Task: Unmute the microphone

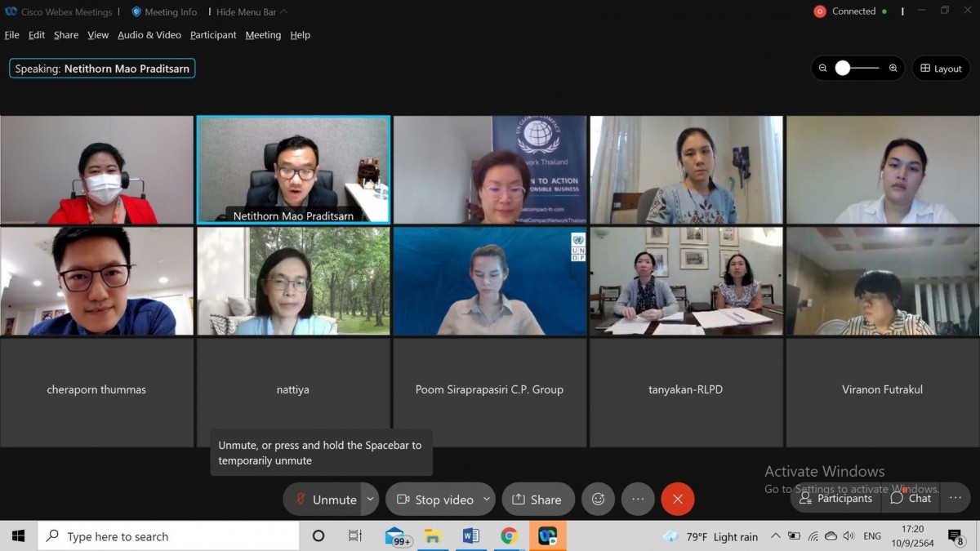Action: tap(325, 500)
